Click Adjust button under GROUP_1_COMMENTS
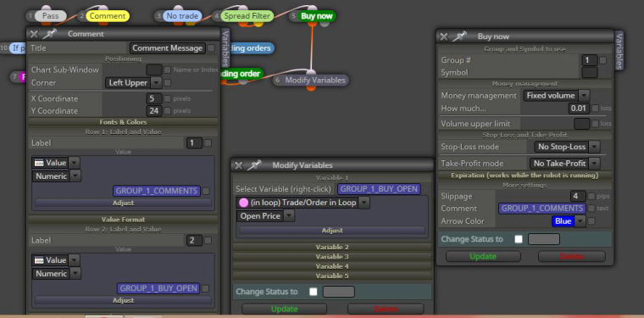This screenshot has height=318, width=644. click(x=123, y=203)
